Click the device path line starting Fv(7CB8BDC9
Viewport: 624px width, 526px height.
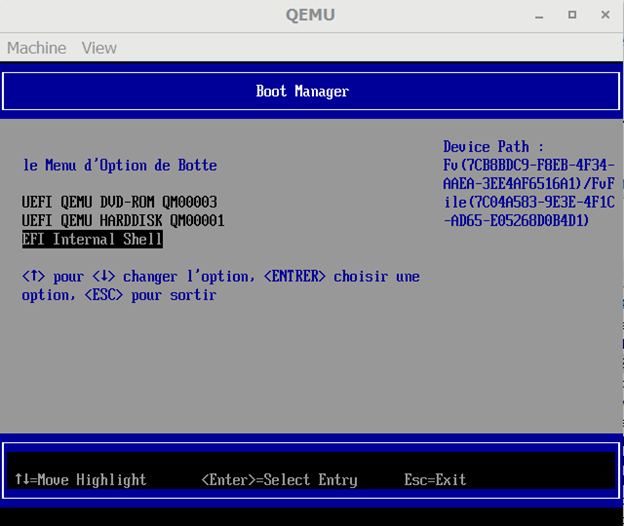529,165
